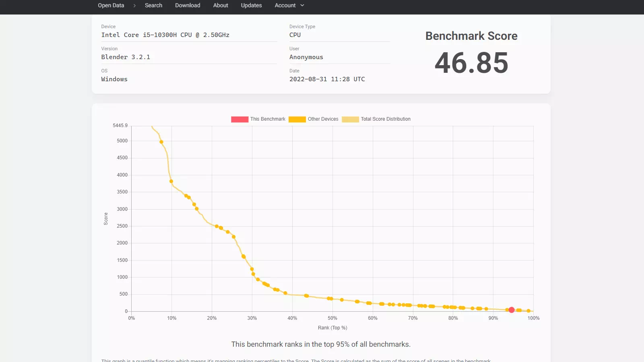Screen dimensions: 644x362
Task: Click the topmost yellow data point near 5000
Action: (x=161, y=142)
